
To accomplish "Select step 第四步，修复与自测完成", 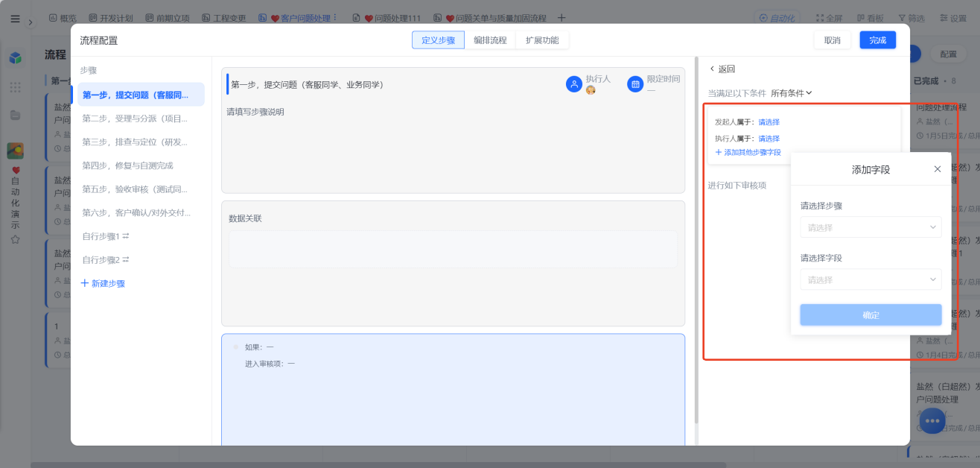I will (141, 165).
